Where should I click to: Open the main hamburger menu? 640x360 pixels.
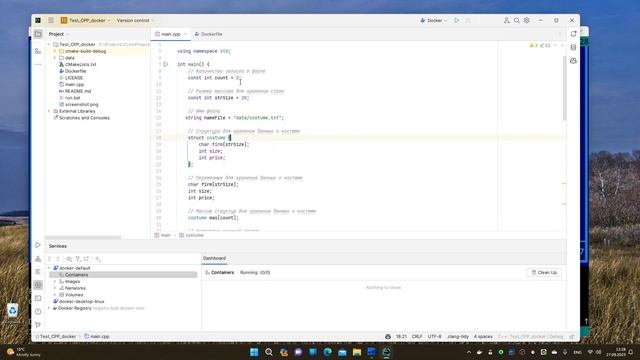[51, 20]
